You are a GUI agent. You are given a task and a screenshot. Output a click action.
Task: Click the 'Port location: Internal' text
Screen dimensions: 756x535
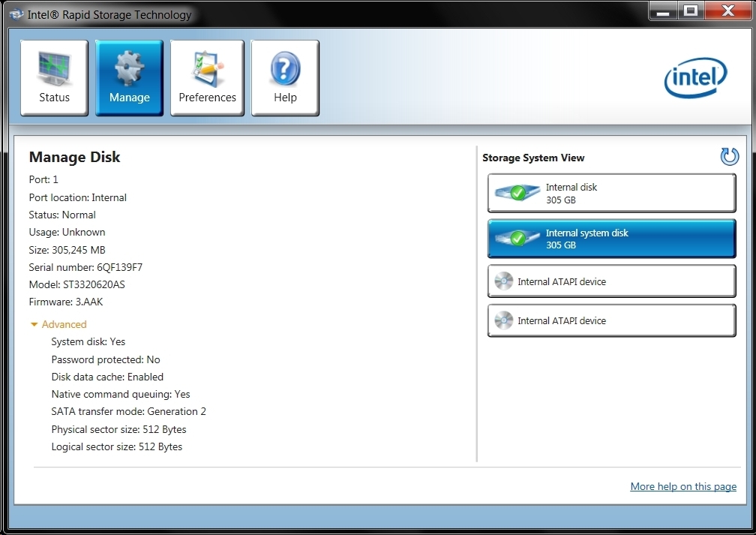click(78, 197)
